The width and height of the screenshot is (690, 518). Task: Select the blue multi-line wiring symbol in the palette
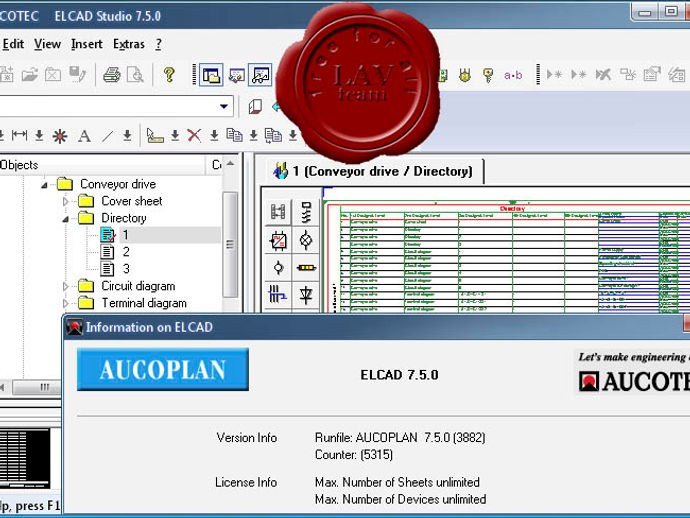coord(278,294)
